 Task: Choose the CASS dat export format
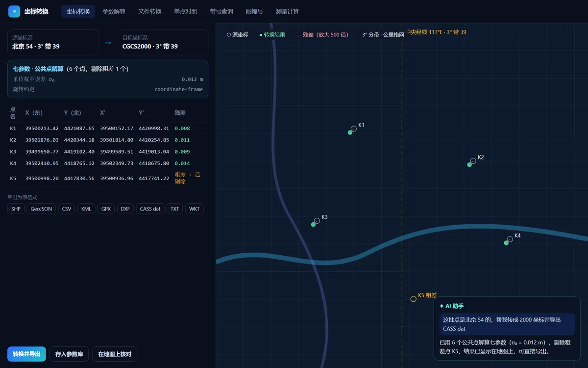[150, 209]
